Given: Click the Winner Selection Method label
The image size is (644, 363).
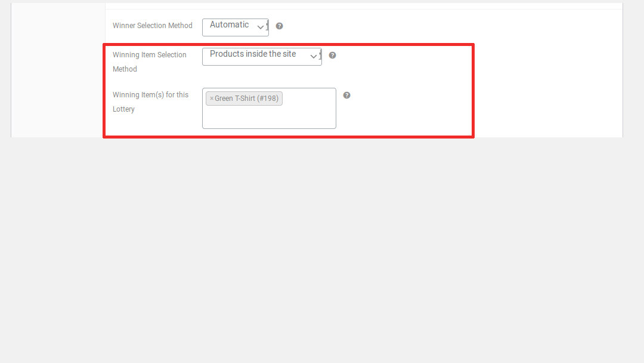Looking at the screenshot, I should pyautogui.click(x=153, y=26).
